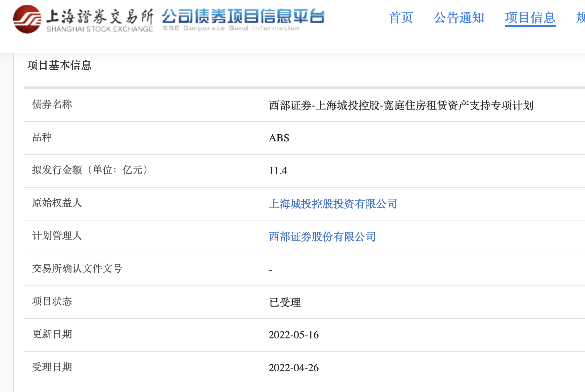Select the ABS value

[x=279, y=138]
